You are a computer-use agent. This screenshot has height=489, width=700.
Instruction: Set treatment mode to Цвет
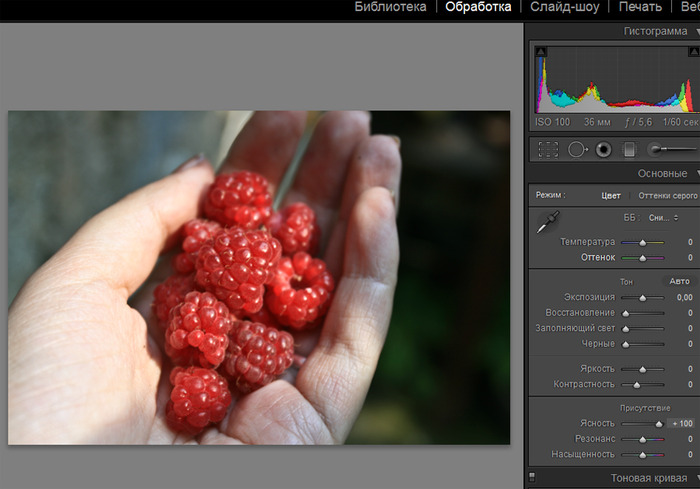click(611, 196)
